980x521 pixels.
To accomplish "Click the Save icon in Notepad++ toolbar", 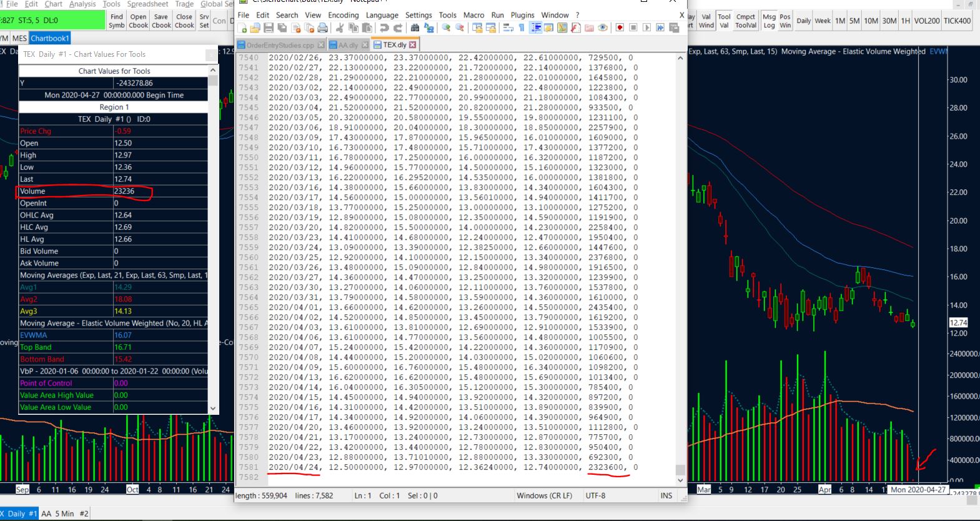I will coord(269,27).
